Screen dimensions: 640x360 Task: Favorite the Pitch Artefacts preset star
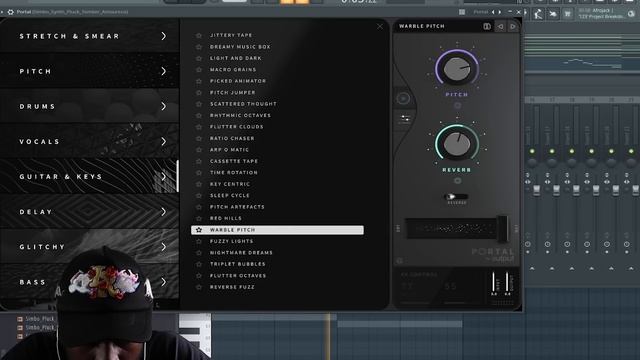199,207
